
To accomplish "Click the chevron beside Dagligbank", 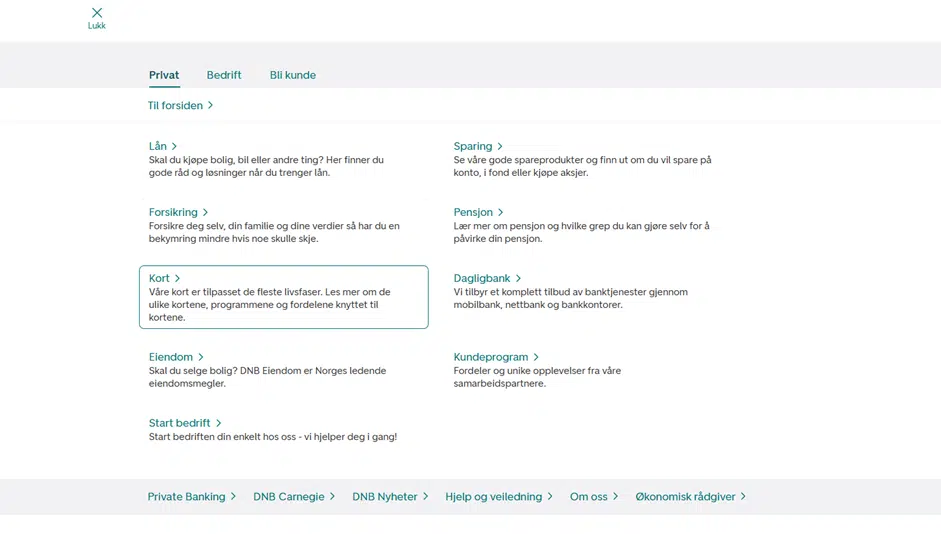I will point(518,278).
